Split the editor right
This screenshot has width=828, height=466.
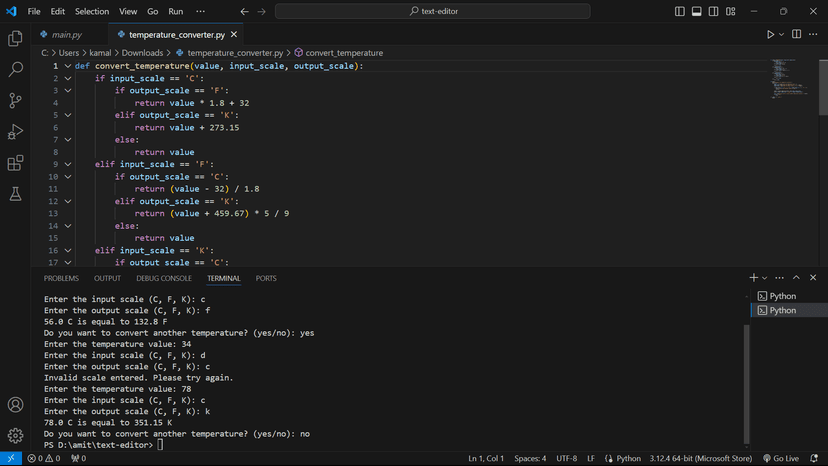[796, 34]
